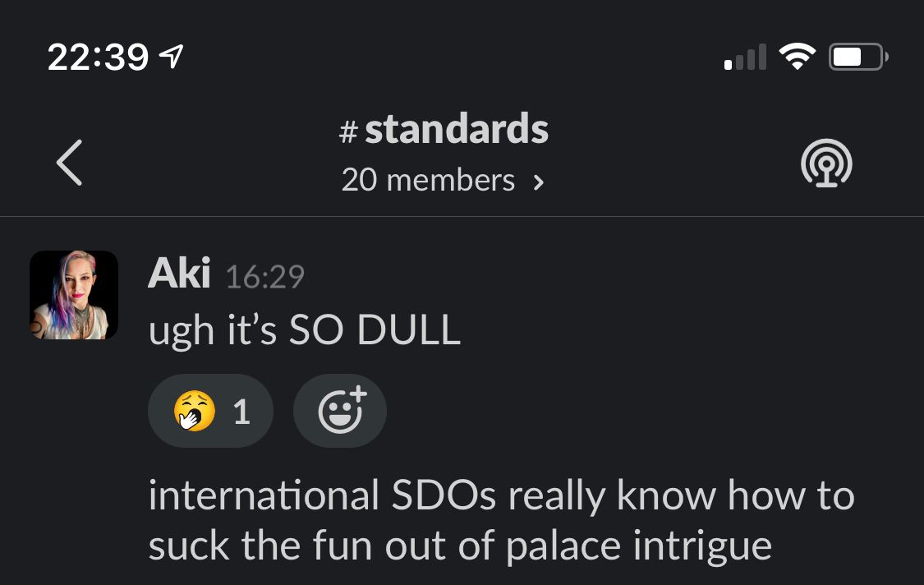Screen dimensions: 924x585
Task: Tap the hash symbol before standards
Action: 348,131
